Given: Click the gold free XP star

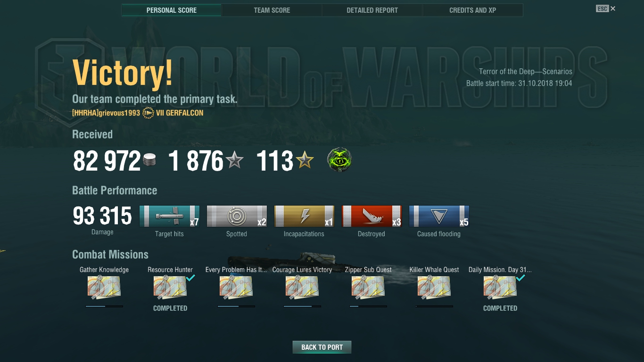Looking at the screenshot, I should [x=305, y=161].
